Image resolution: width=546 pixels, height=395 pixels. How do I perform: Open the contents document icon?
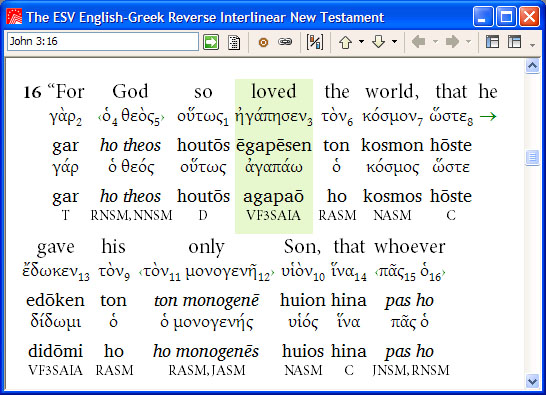click(234, 42)
